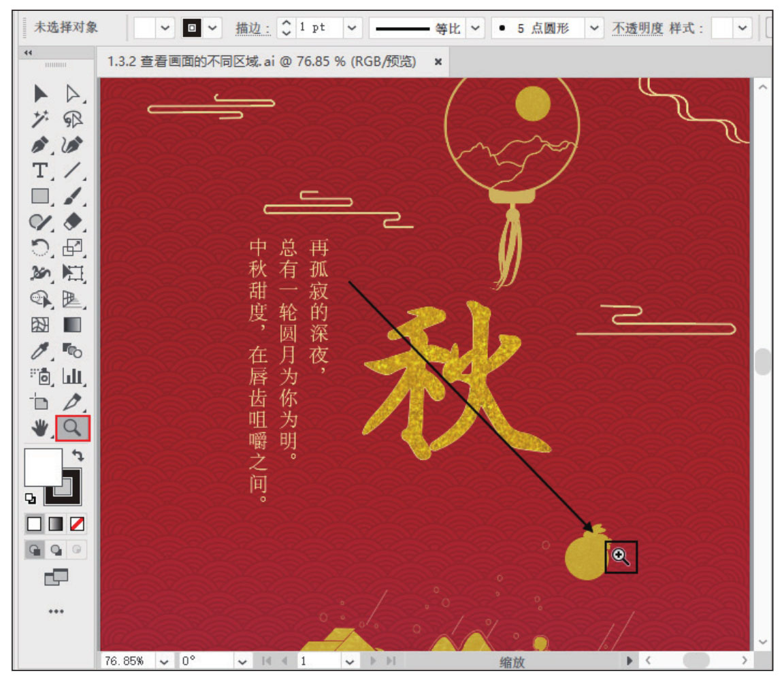Select the Zoom tool in the toolbar

(x=72, y=427)
